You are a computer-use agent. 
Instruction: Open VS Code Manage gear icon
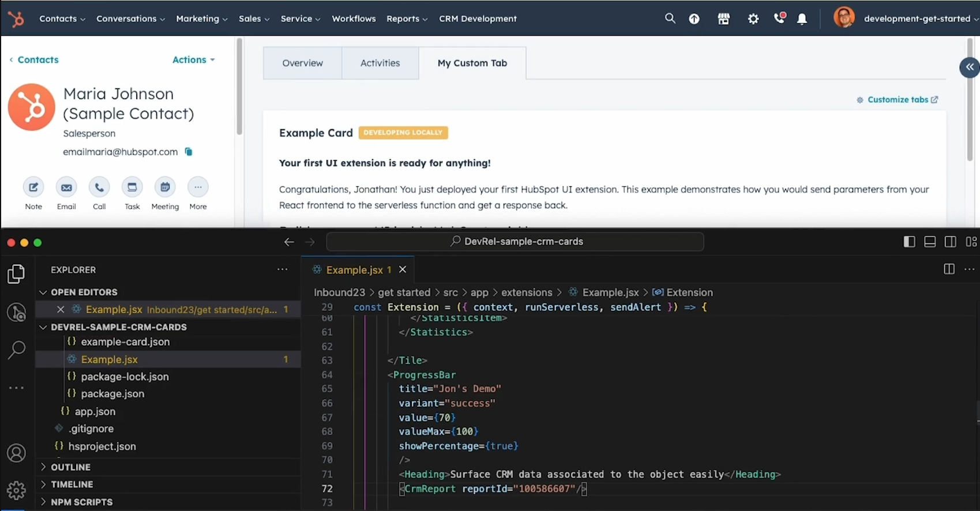[17, 490]
